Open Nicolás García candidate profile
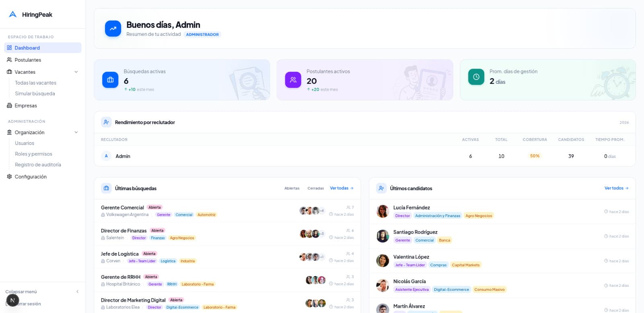The height and width of the screenshot is (313, 644). [409, 282]
